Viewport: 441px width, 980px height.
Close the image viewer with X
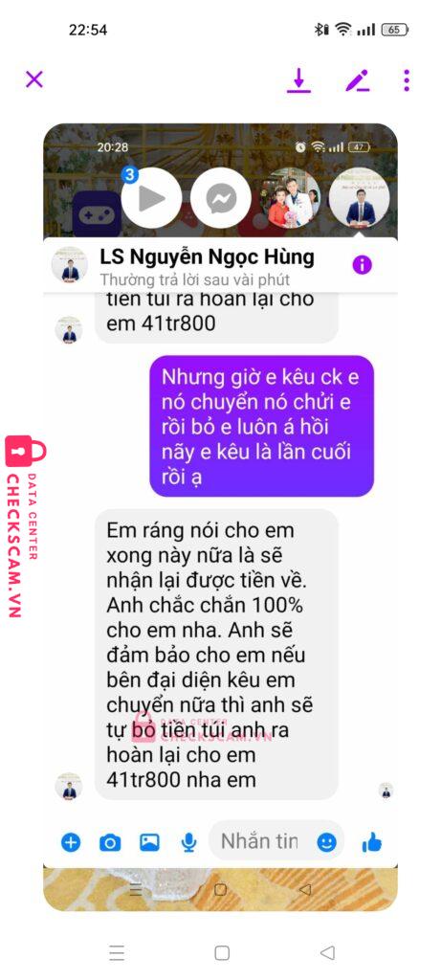point(33,79)
